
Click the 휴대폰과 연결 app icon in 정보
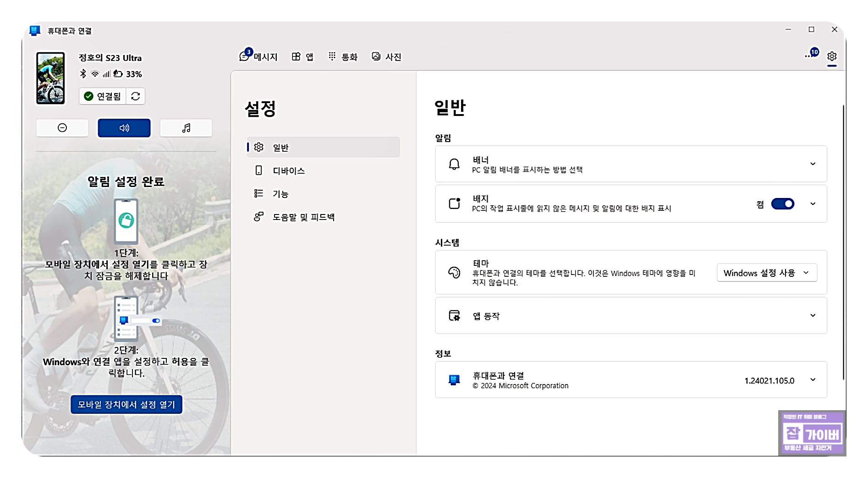454,380
